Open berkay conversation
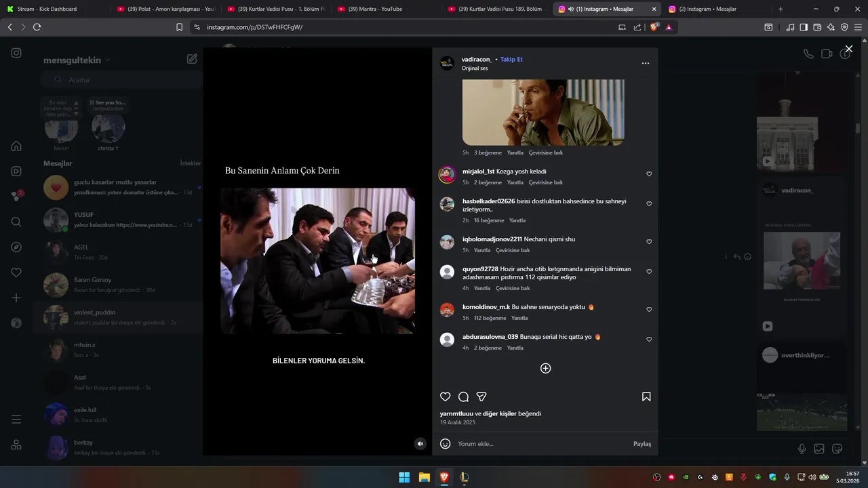The image size is (868, 488). (118, 447)
